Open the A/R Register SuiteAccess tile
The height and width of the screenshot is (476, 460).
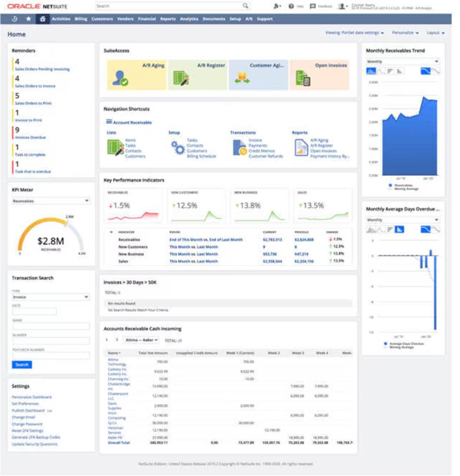click(x=197, y=75)
